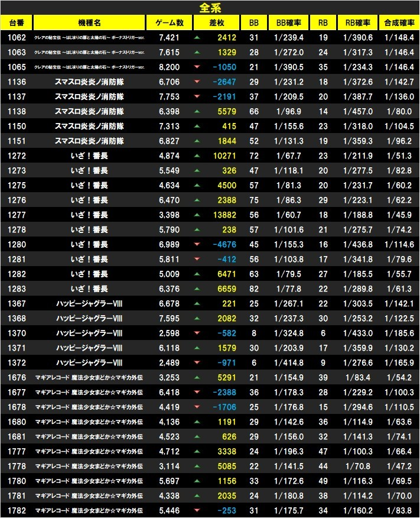This screenshot has height=518, width=420.
Task: Select machine number 1367
Action: 17,303
